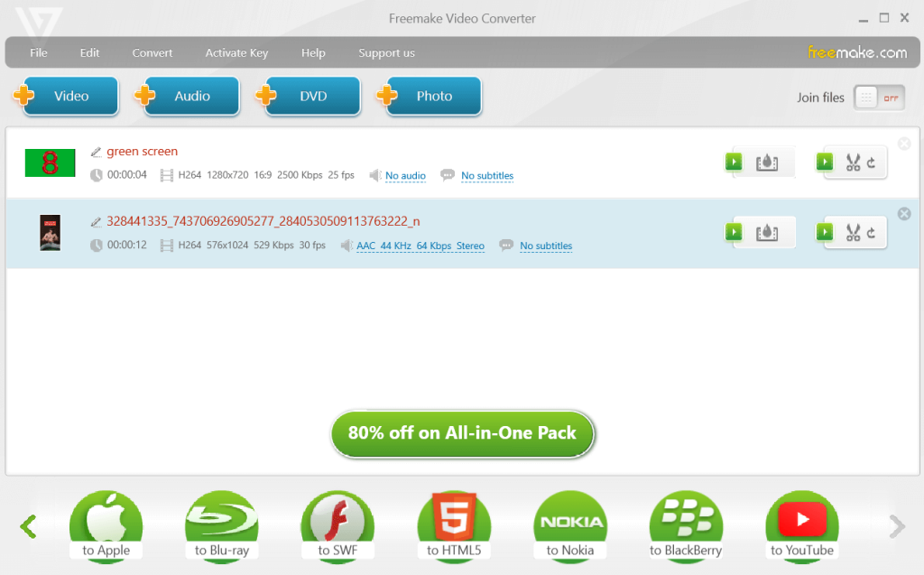Open the Edit menu

pos(89,52)
